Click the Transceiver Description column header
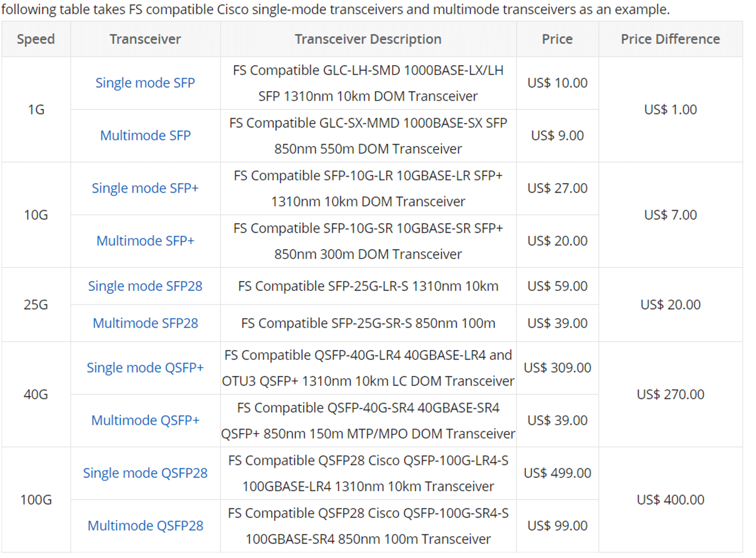 tap(368, 39)
